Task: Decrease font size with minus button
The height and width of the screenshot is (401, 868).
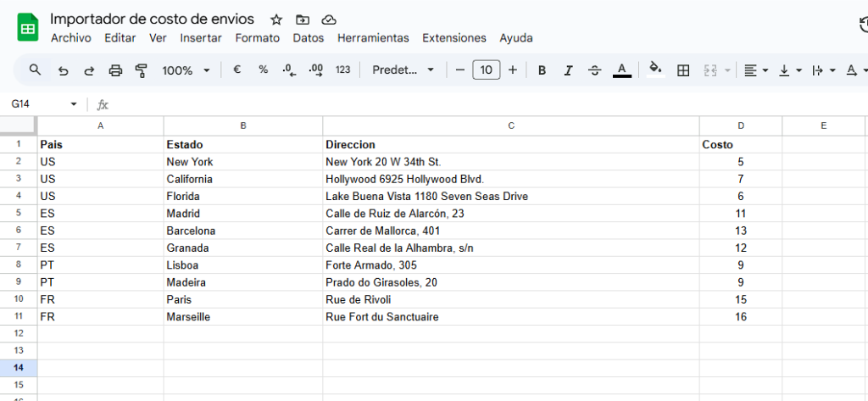Action: pyautogui.click(x=460, y=70)
